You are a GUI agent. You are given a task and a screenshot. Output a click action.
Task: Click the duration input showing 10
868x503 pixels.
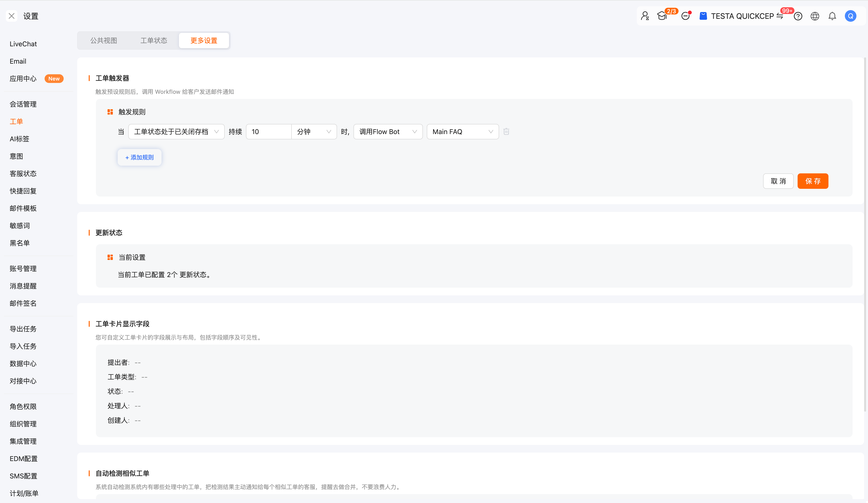[269, 132]
